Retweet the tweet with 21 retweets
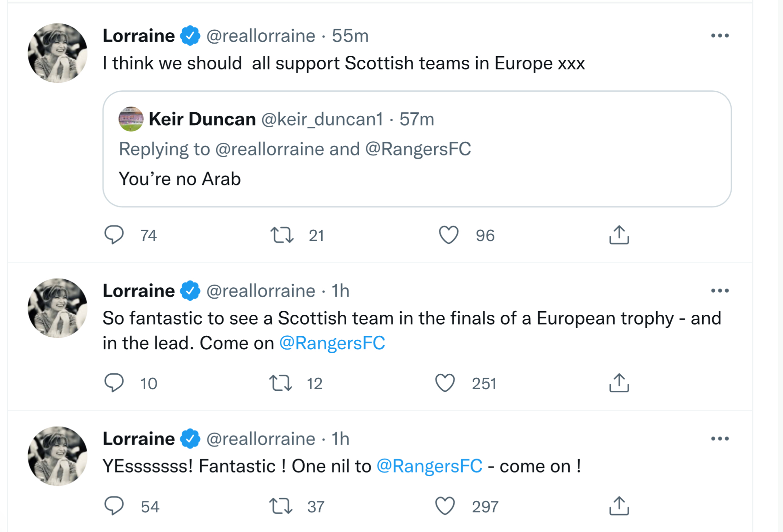The image size is (783, 532). tap(282, 235)
